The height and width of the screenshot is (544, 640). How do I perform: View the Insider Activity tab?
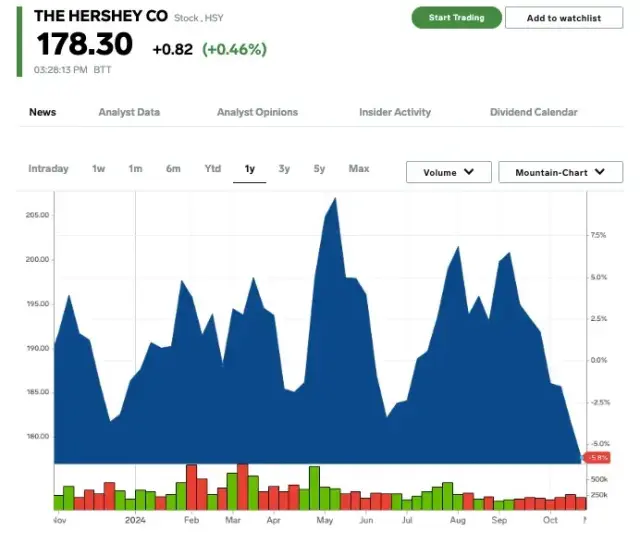pos(395,112)
